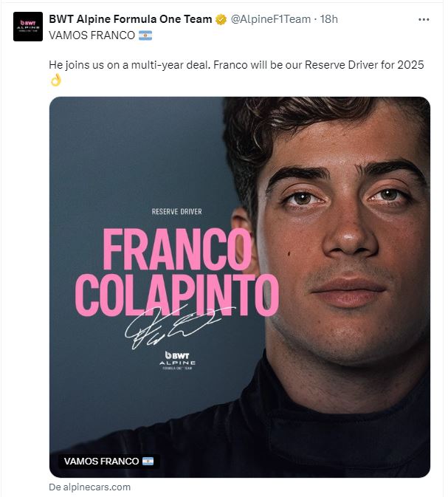Click the RESERVE DRIVER label on the poster
The height and width of the screenshot is (497, 448).
[177, 212]
